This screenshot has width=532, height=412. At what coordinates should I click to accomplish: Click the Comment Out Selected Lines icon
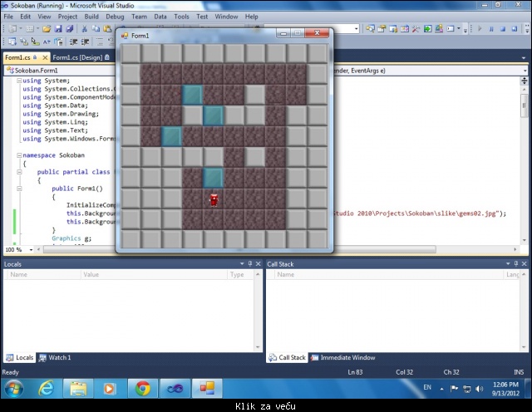pos(100,42)
